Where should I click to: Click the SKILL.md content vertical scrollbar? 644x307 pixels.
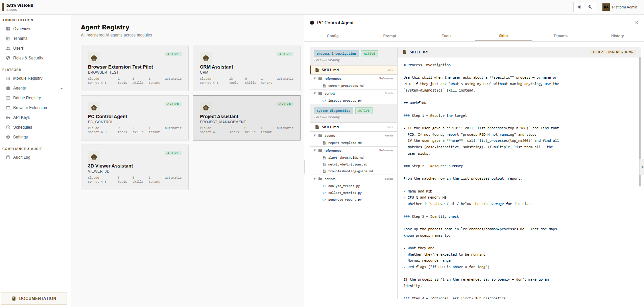640,122
